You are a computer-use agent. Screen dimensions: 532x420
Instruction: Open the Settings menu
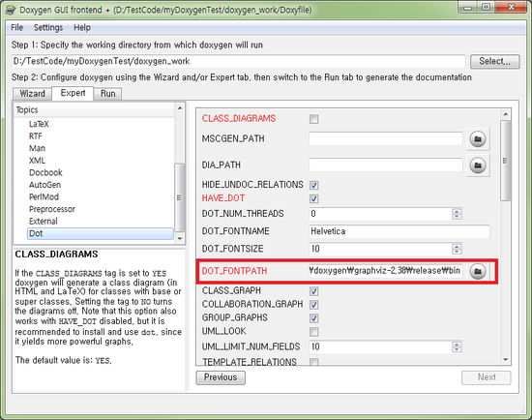pyautogui.click(x=48, y=27)
